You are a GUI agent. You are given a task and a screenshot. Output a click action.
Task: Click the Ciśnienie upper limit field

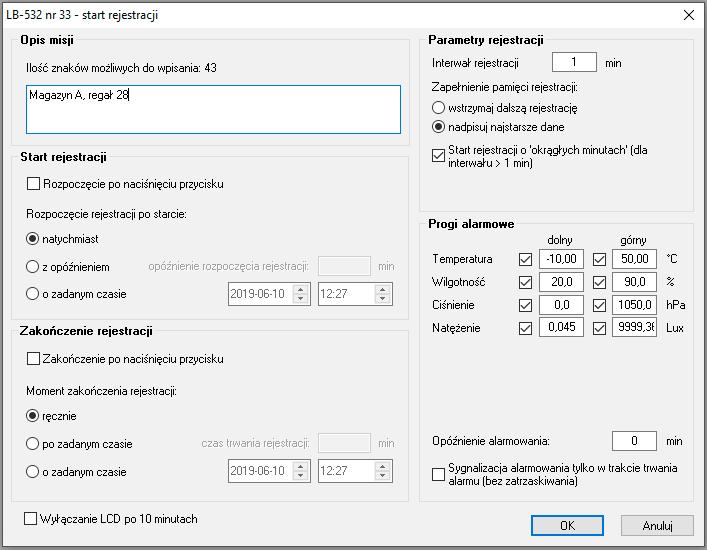pos(634,305)
